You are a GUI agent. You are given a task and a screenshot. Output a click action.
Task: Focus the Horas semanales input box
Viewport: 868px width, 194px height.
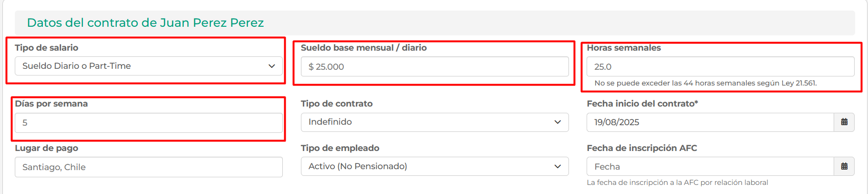(x=720, y=67)
